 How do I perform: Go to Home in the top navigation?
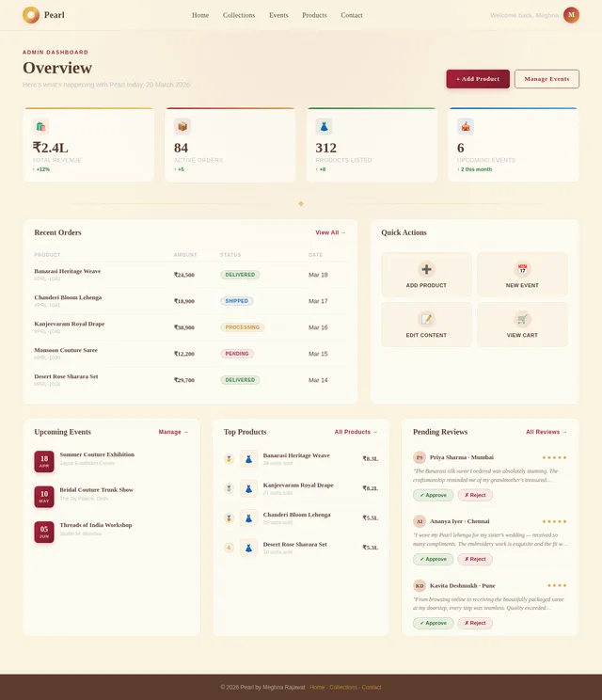click(200, 15)
